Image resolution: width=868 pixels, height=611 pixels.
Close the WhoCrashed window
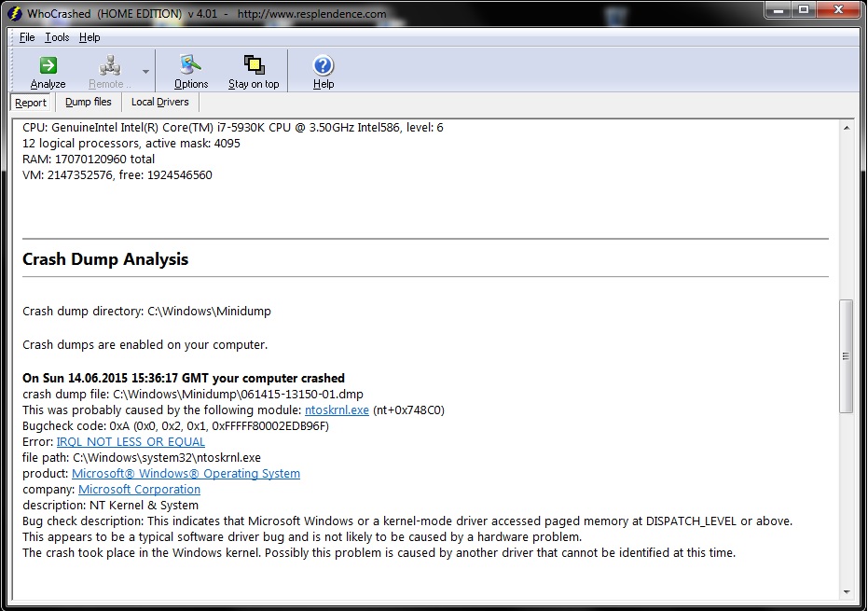838,10
